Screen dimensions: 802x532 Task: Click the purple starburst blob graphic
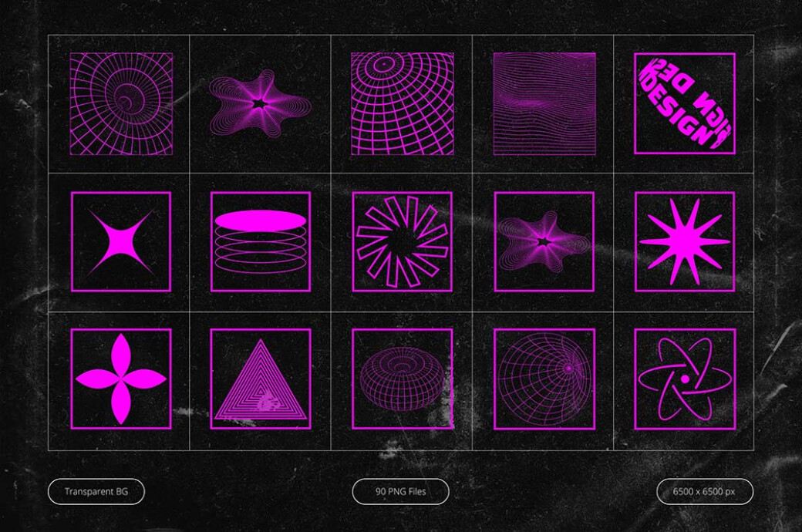[259, 100]
